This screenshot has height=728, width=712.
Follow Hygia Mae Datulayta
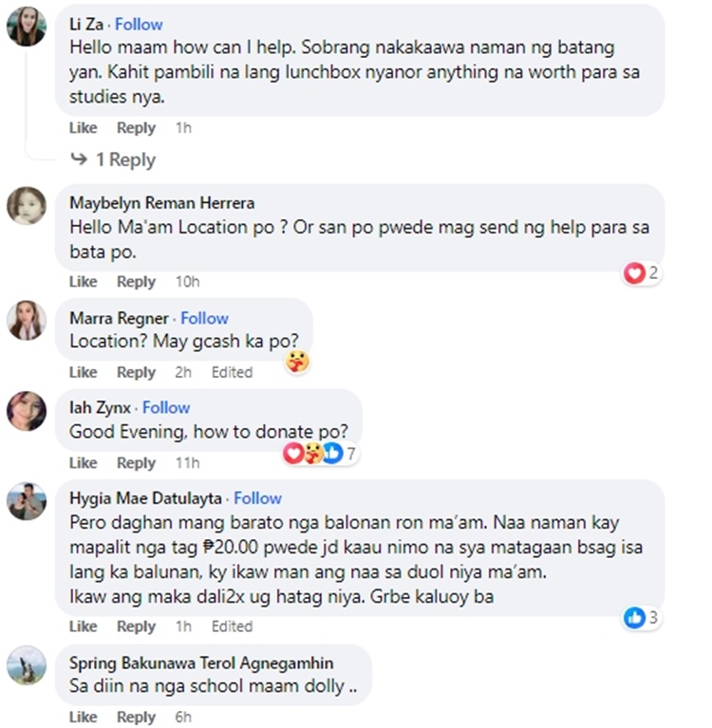(257, 498)
